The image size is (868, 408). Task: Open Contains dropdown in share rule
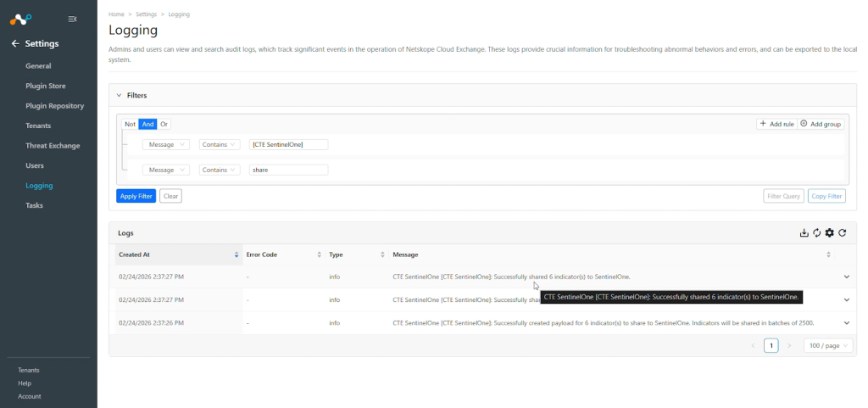pyautogui.click(x=220, y=170)
